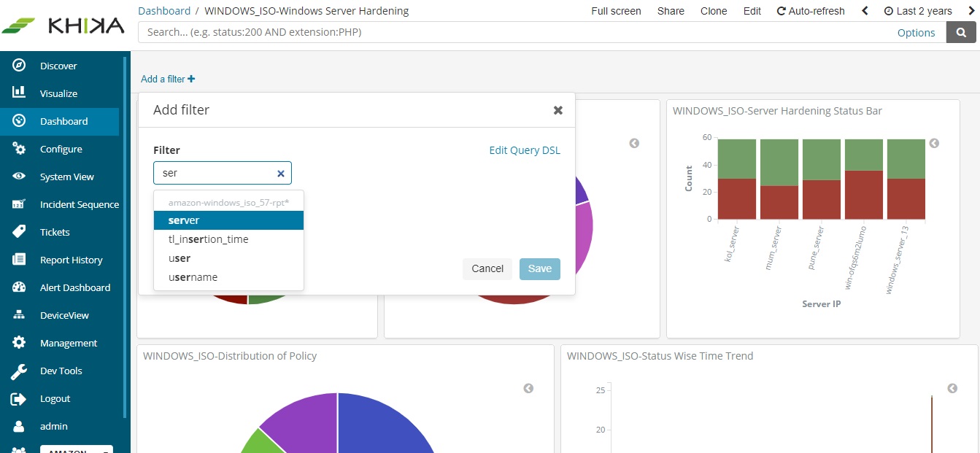Click the Logout icon

(20, 398)
